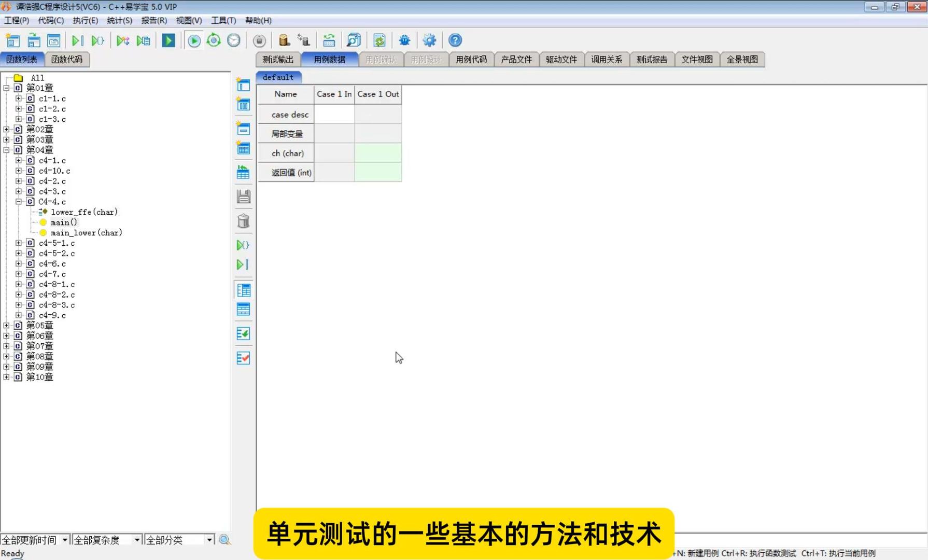Toggle the horizontal table layout sidebar icon
The width and height of the screenshot is (928, 560).
243,310
